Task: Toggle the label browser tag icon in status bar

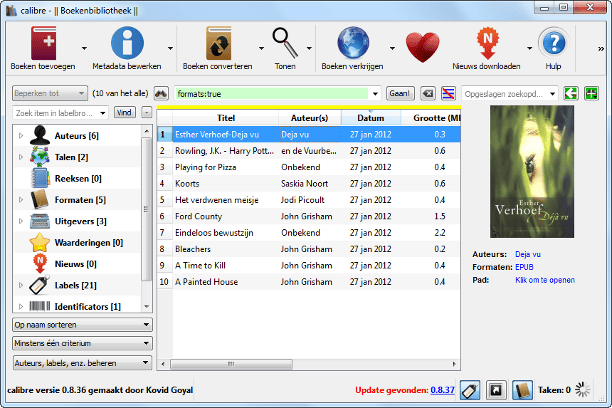Action: (x=470, y=390)
